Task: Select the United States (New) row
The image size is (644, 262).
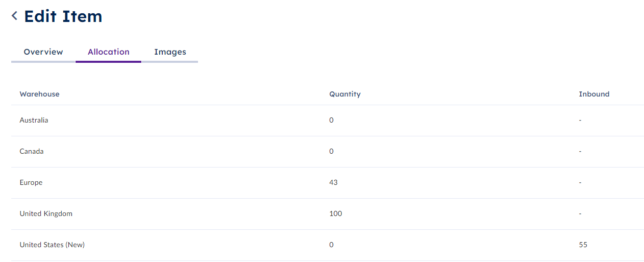Action: tap(328, 245)
